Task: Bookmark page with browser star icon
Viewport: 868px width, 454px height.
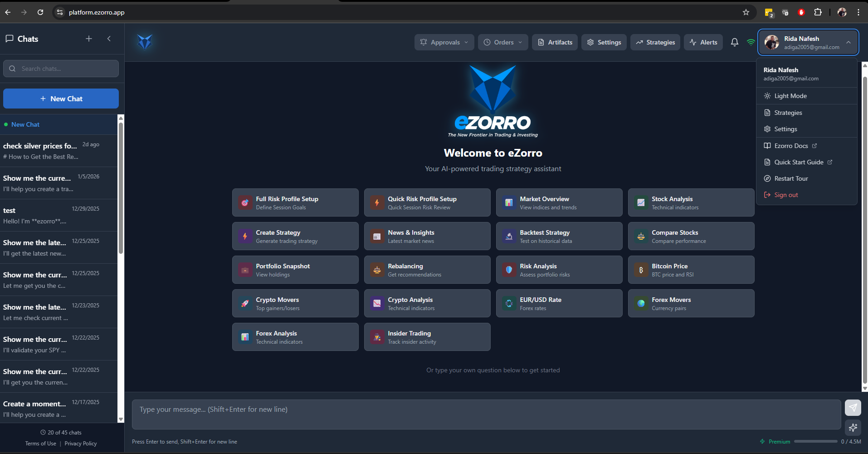Action: 746,12
